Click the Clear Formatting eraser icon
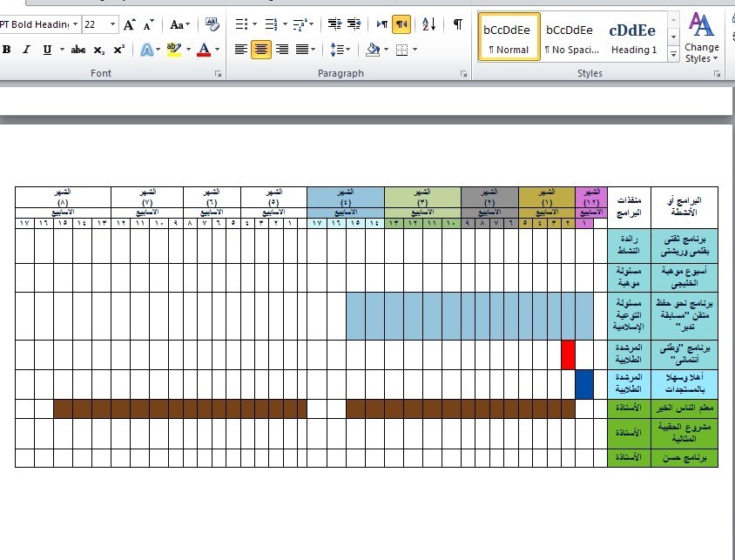The image size is (735, 560). click(x=212, y=24)
